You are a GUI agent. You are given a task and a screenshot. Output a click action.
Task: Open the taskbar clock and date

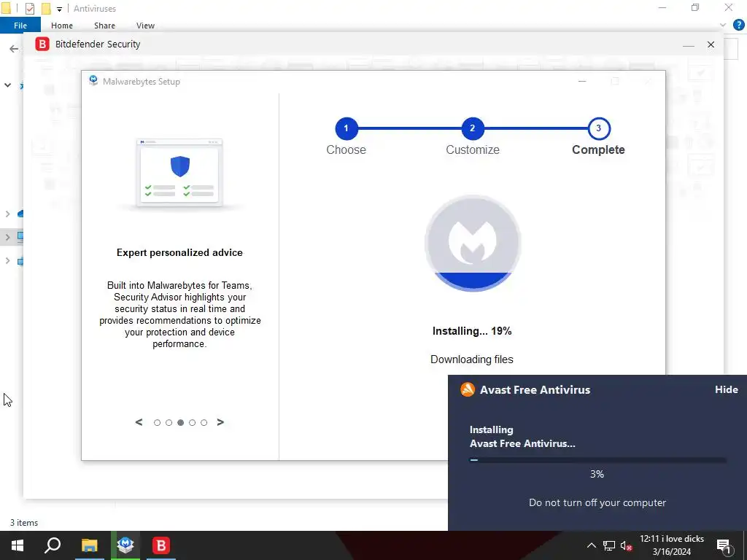[672, 545]
